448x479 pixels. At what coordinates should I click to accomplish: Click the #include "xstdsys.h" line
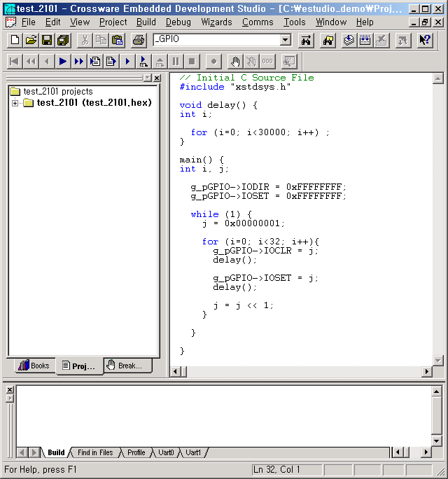point(235,87)
